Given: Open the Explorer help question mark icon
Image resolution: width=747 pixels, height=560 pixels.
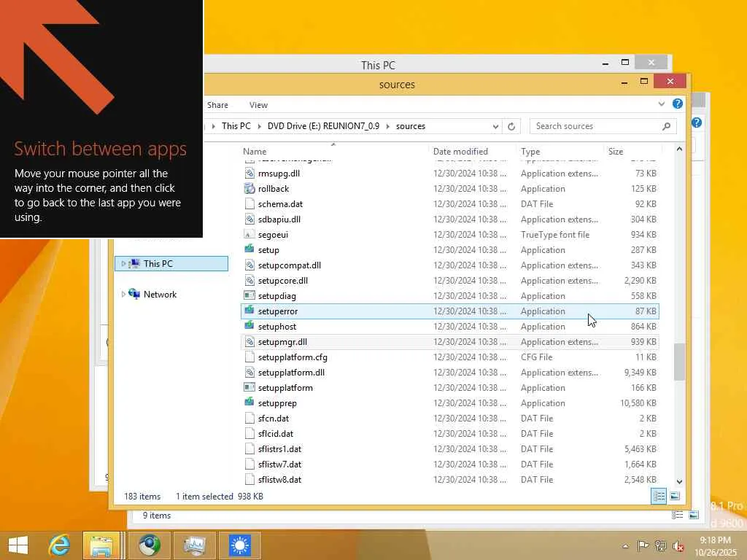Looking at the screenshot, I should 678,104.
